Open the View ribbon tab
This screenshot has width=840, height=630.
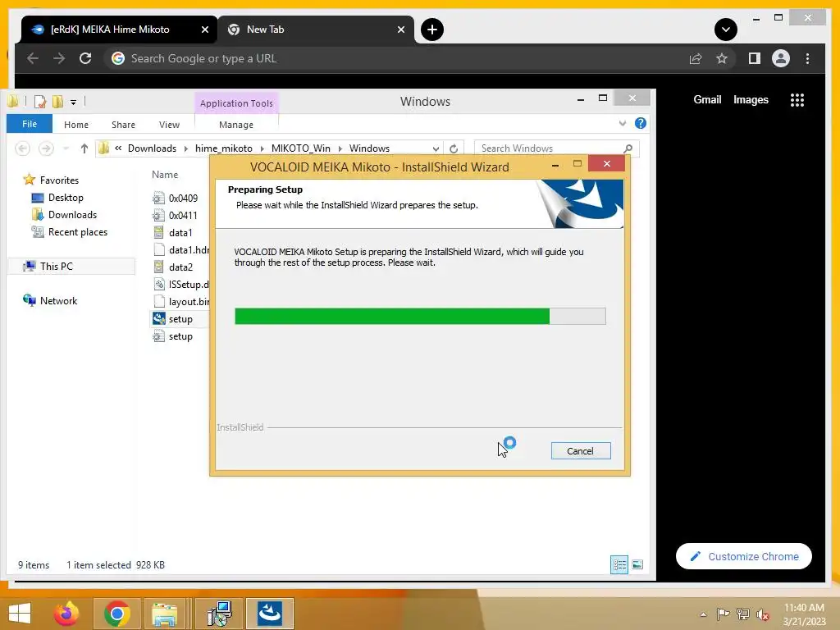point(169,125)
